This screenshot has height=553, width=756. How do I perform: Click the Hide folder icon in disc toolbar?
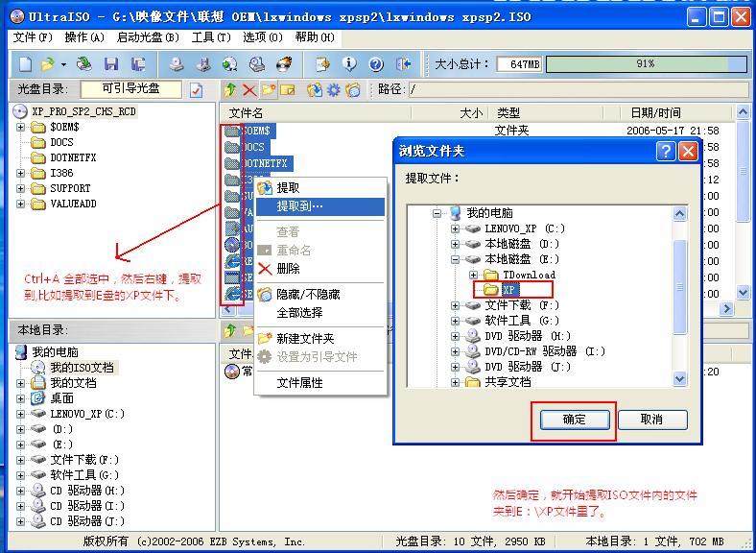pos(353,89)
